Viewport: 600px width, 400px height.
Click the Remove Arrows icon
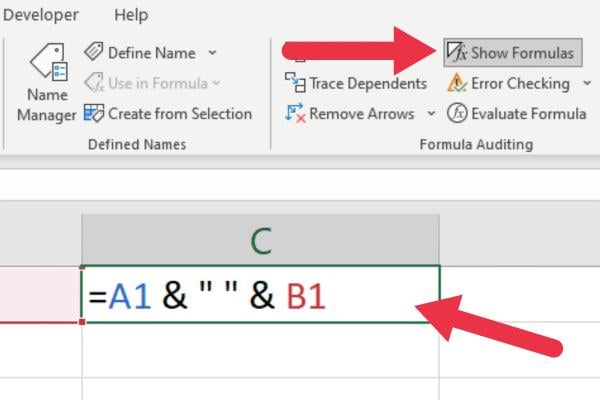295,113
